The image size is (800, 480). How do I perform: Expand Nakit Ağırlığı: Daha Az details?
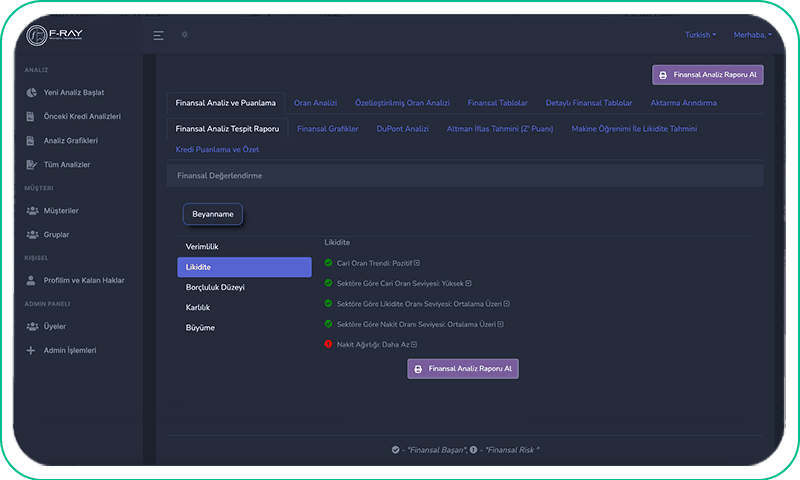coord(414,345)
